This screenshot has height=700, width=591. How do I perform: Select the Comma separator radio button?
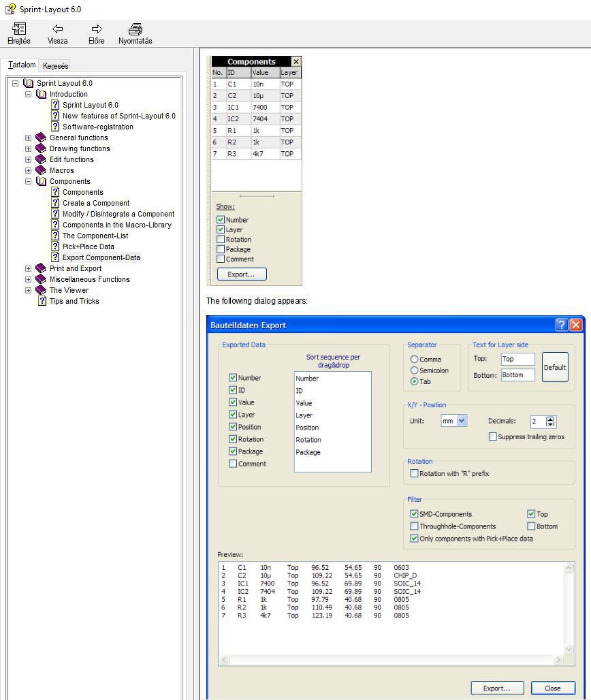(x=414, y=360)
